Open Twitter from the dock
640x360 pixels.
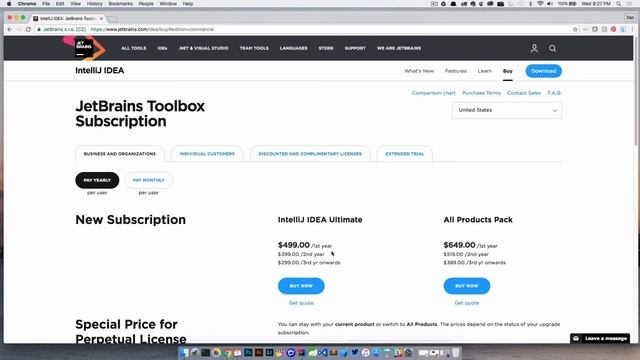pos(355,352)
